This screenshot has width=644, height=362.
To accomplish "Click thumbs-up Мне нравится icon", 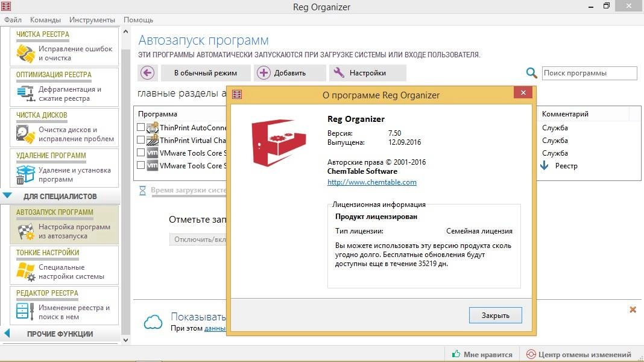I will 456,354.
